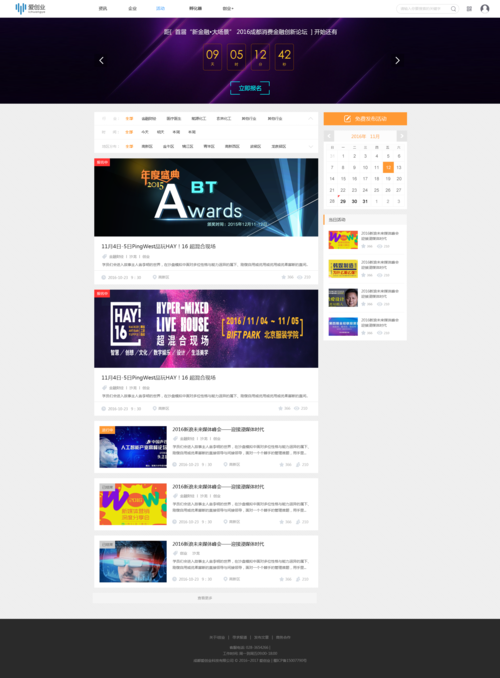Screen dimensions: 500x678
Task: Switch to the highlighted 活动 nav tab
Action: (x=160, y=9)
